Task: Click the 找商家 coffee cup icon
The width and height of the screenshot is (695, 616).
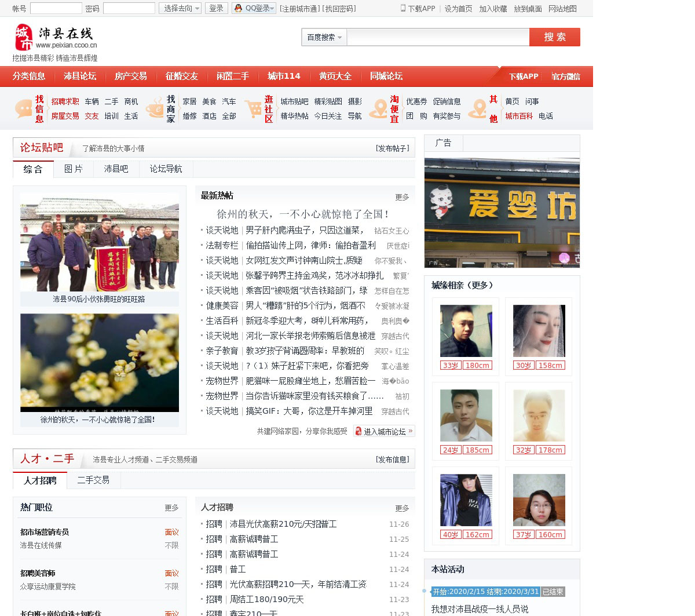Action: (x=155, y=108)
